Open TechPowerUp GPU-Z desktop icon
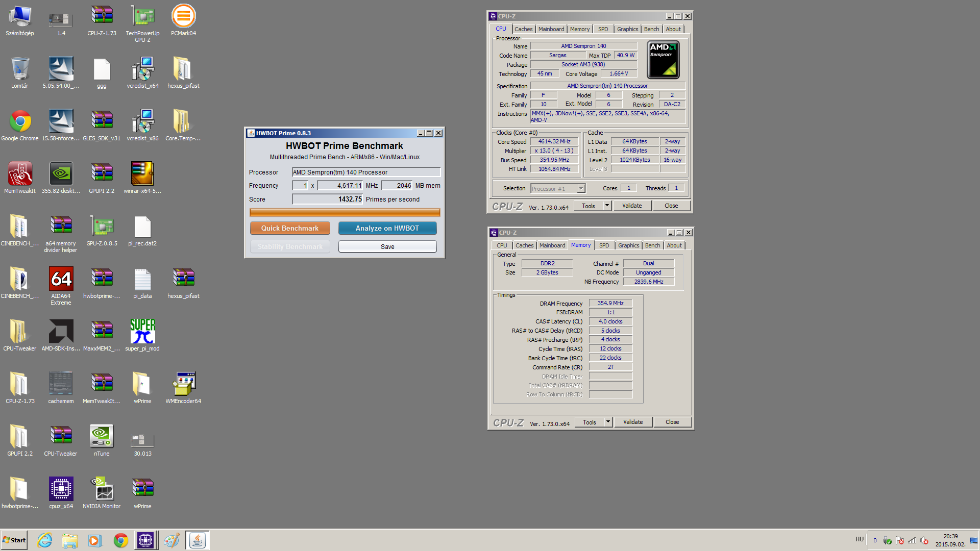The width and height of the screenshot is (980, 551). pyautogui.click(x=142, y=23)
